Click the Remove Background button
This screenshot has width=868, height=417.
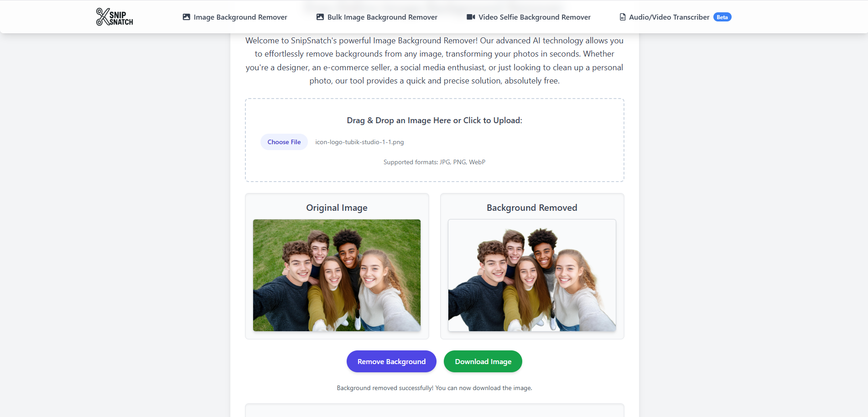(391, 361)
